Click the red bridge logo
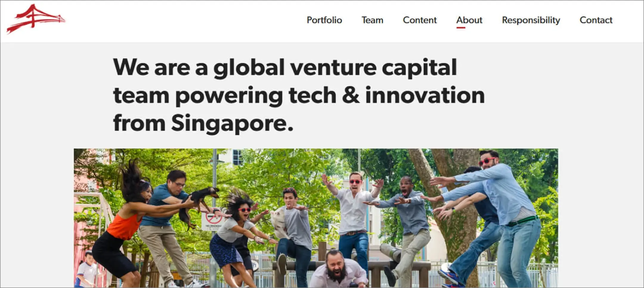 coord(36,19)
